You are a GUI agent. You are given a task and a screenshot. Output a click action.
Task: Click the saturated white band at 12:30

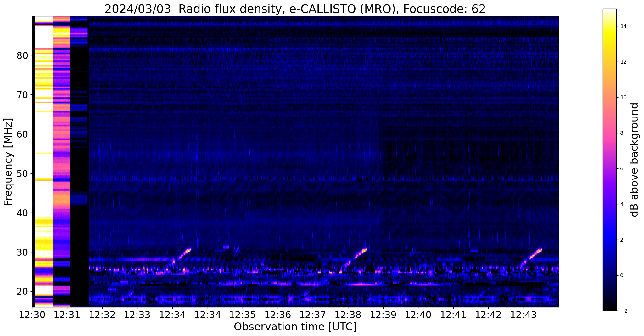(x=44, y=161)
